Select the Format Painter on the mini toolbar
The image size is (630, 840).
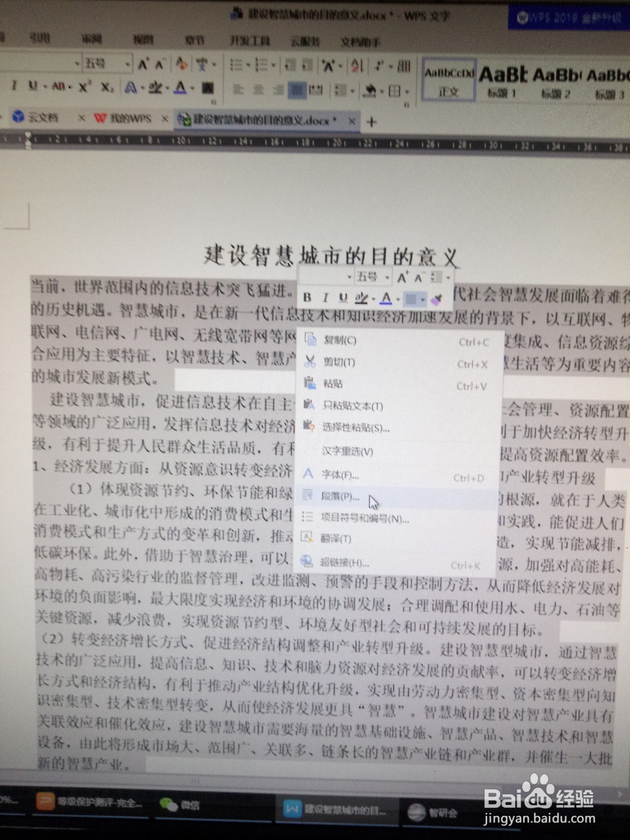[x=436, y=299]
